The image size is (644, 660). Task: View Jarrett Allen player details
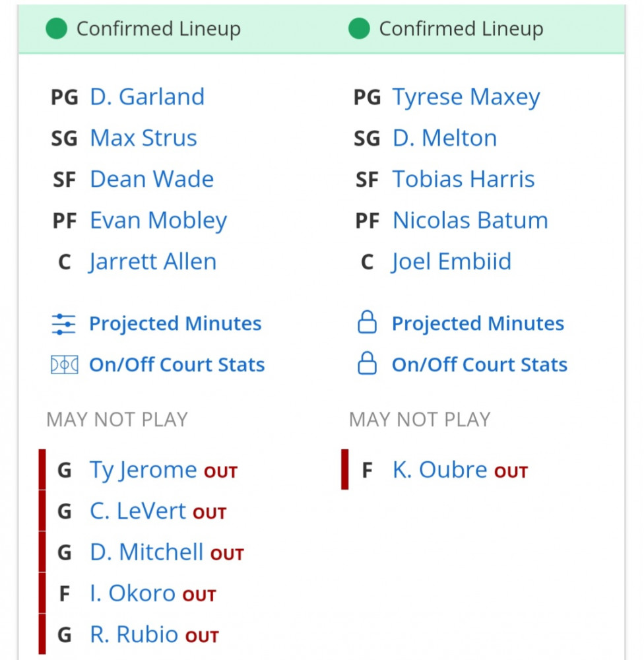(x=153, y=262)
